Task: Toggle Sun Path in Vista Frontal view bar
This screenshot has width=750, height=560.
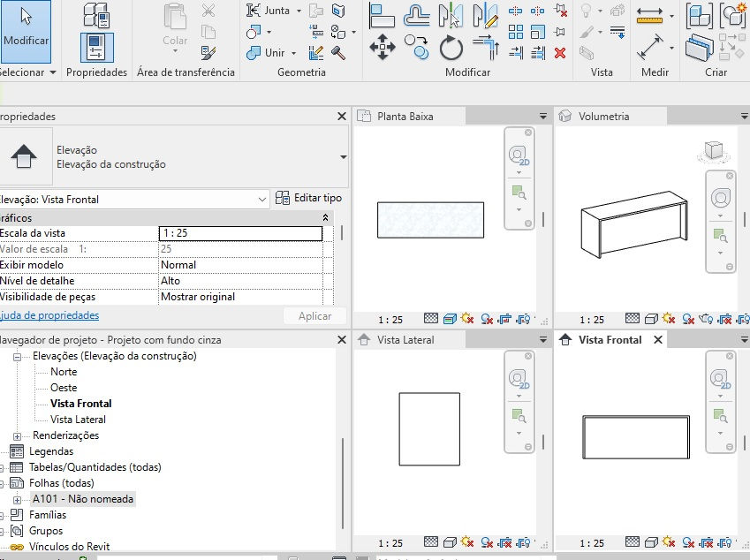Action: tap(669, 542)
